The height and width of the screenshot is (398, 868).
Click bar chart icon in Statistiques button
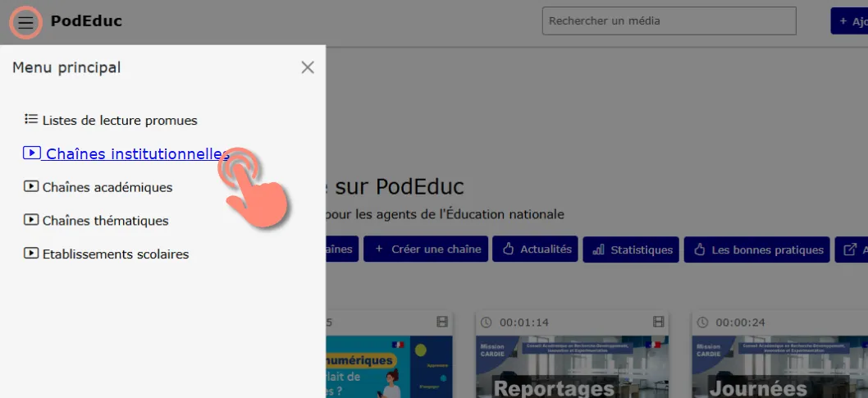598,249
